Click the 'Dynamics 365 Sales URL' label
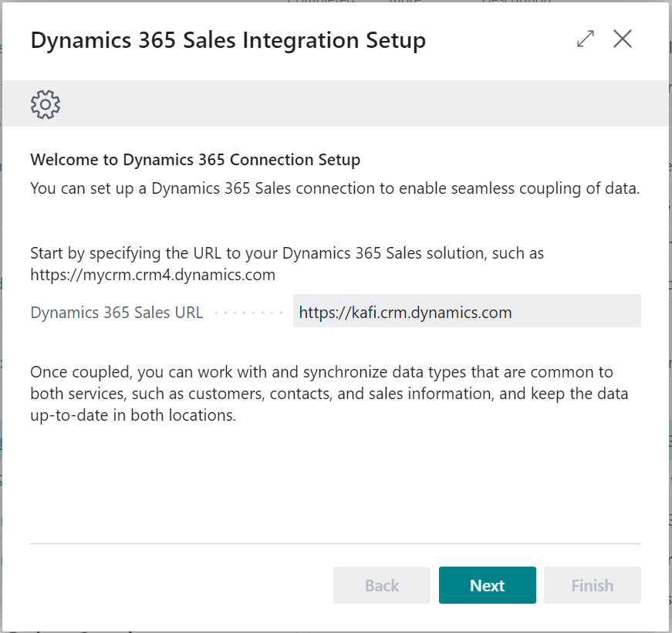This screenshot has width=672, height=633. (117, 312)
